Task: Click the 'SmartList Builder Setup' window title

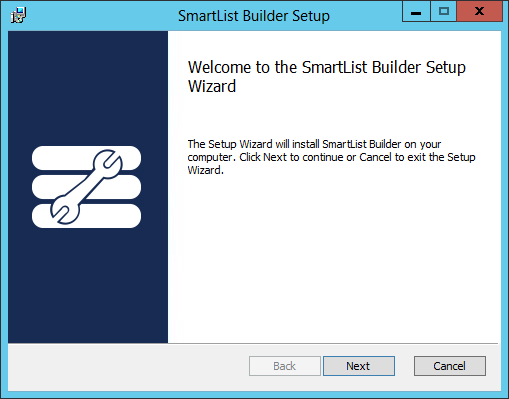Action: (254, 16)
